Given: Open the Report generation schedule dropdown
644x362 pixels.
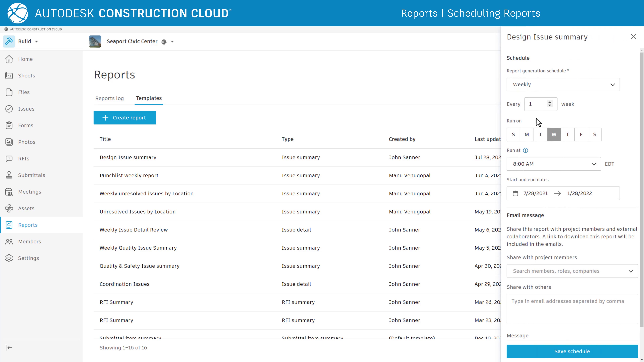Looking at the screenshot, I should coord(563,84).
